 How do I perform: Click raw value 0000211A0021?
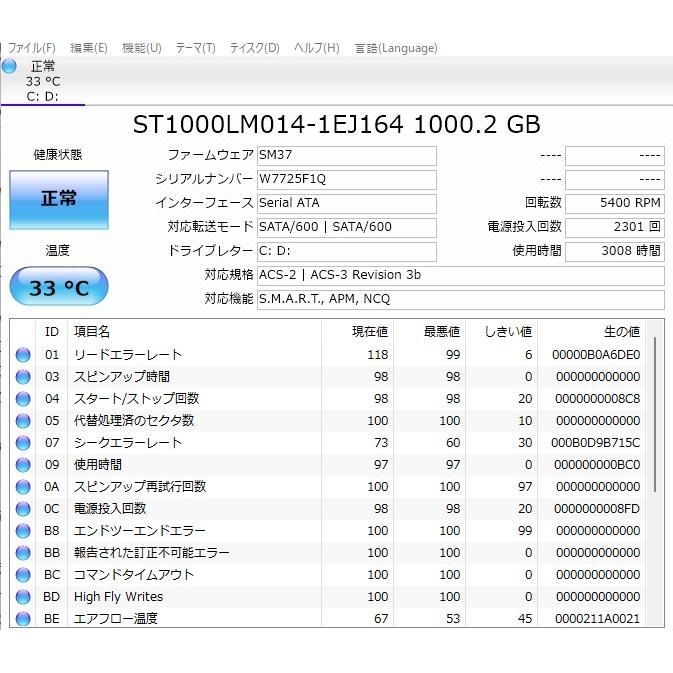tap(597, 618)
